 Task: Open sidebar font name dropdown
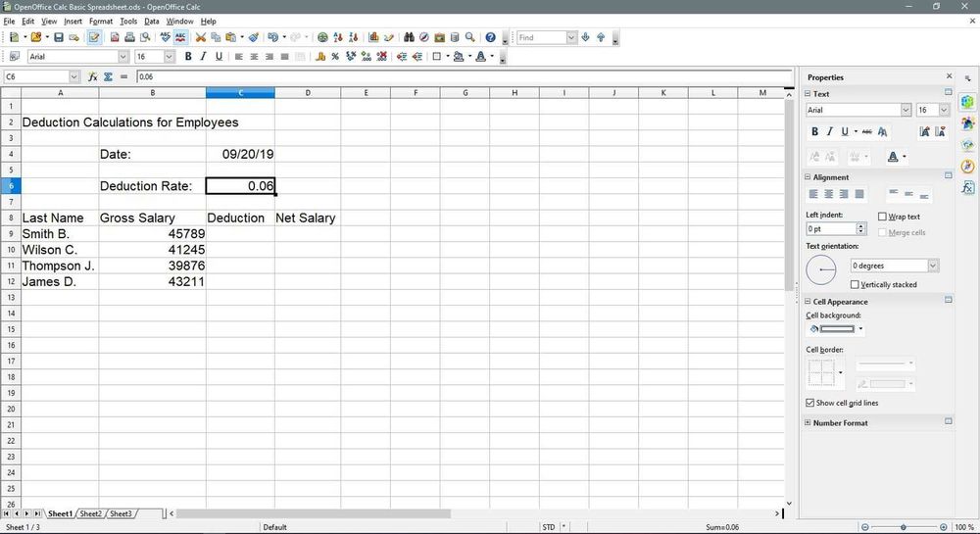pyautogui.click(x=906, y=110)
